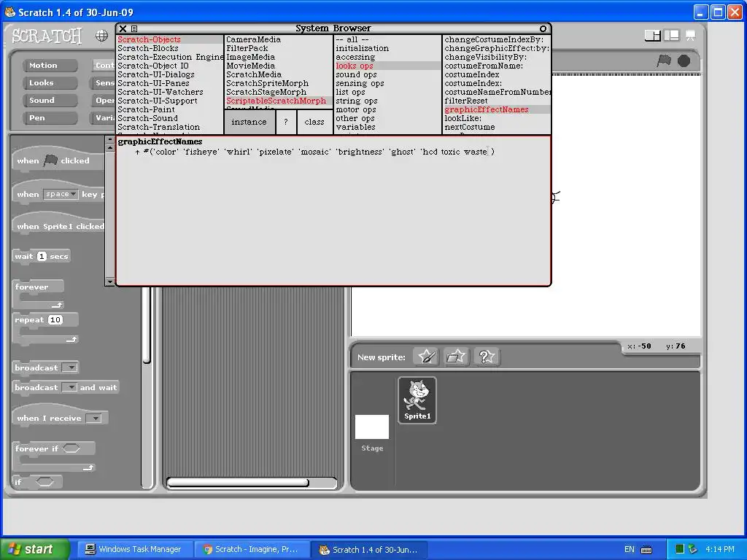Viewport: 747px width, 560px height.
Task: Select the nextCostume method
Action: [497, 127]
